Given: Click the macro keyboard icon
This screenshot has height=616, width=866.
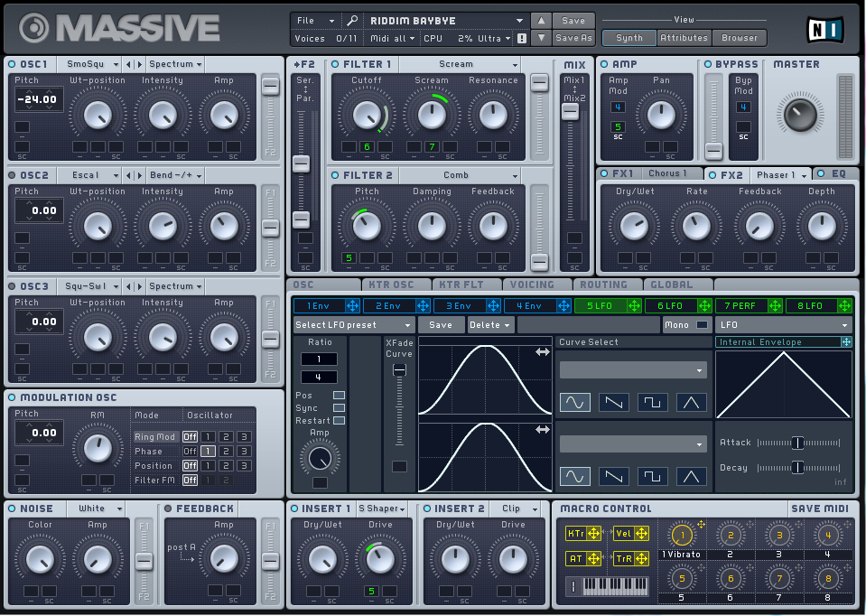Looking at the screenshot, I should (x=615, y=585).
